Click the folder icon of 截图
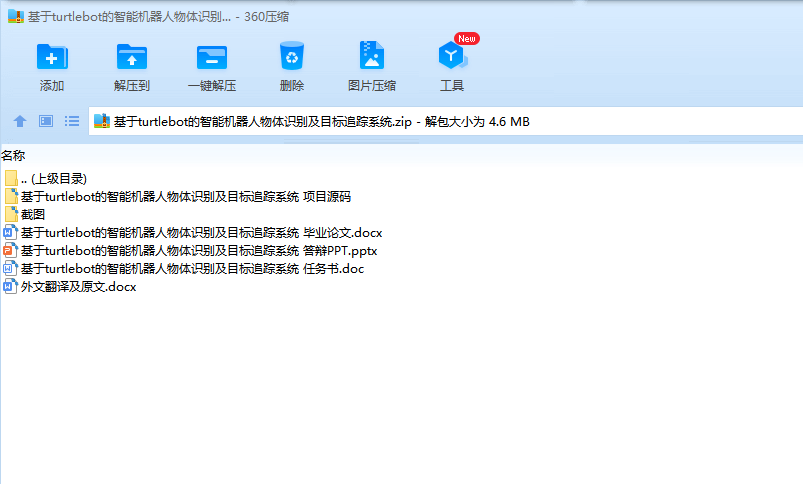The image size is (803, 484). pos(11,215)
